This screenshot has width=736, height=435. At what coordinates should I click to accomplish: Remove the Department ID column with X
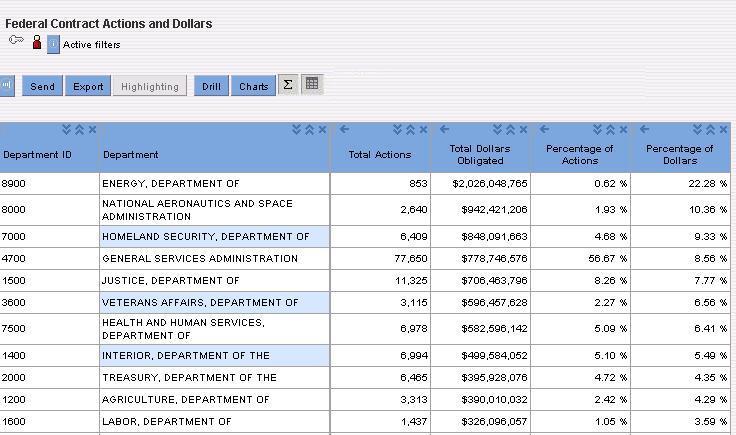tap(92, 130)
